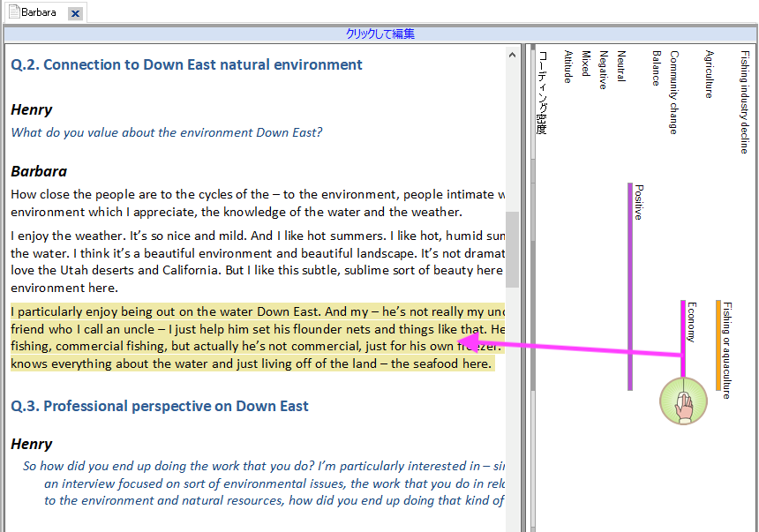Click the vertical scrollbar thumb in document

click(512, 249)
